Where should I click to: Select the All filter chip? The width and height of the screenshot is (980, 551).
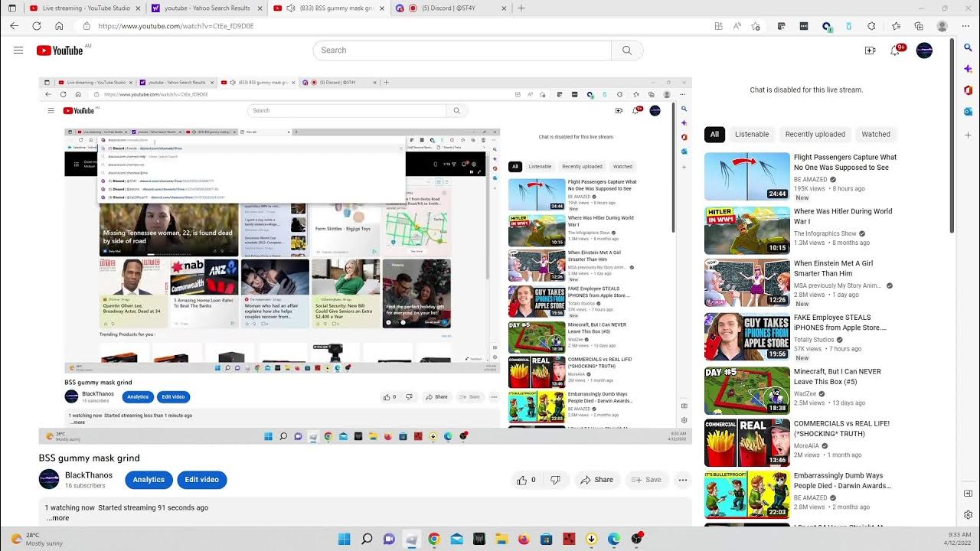(714, 134)
